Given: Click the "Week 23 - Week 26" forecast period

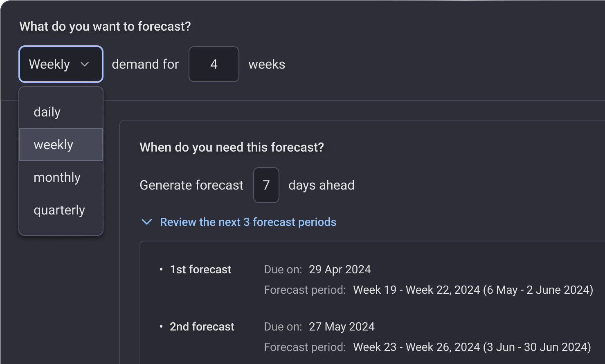Looking at the screenshot, I should pos(470,347).
